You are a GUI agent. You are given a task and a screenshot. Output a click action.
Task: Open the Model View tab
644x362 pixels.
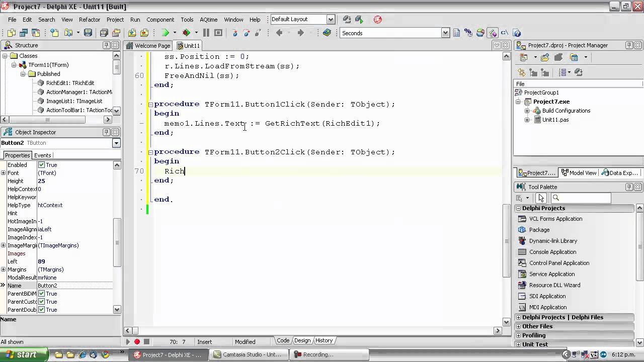click(x=579, y=173)
